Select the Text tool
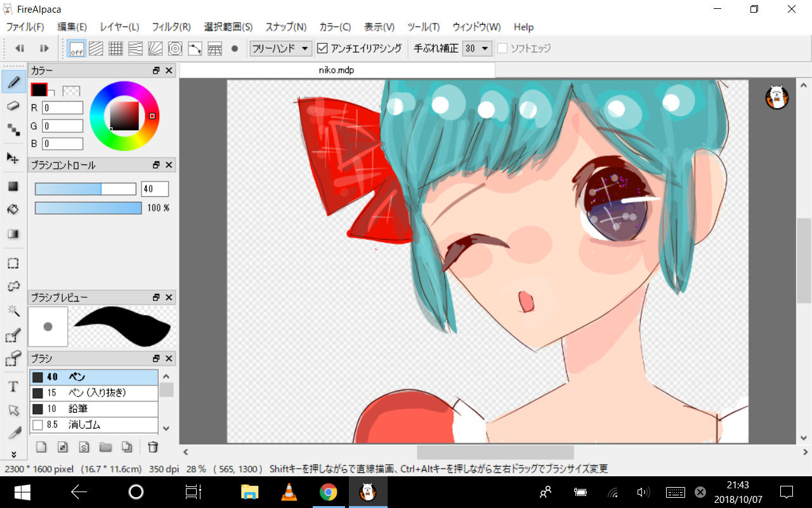The image size is (812, 508). coord(13,386)
